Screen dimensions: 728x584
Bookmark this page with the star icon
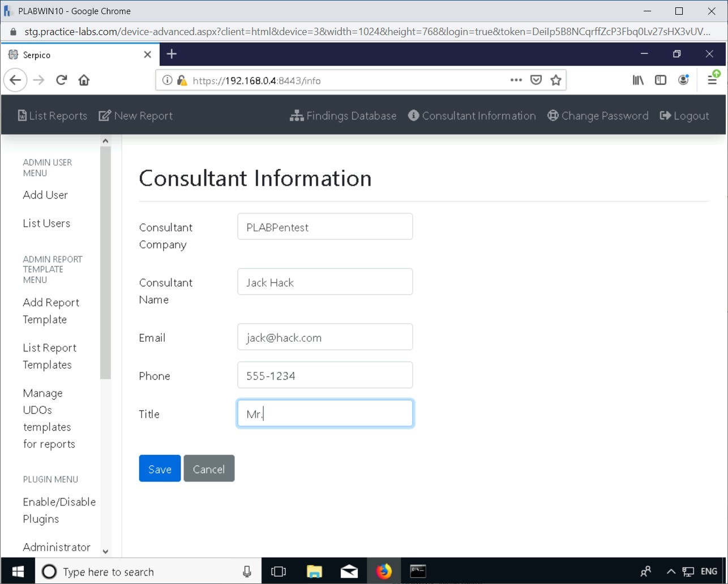point(556,80)
